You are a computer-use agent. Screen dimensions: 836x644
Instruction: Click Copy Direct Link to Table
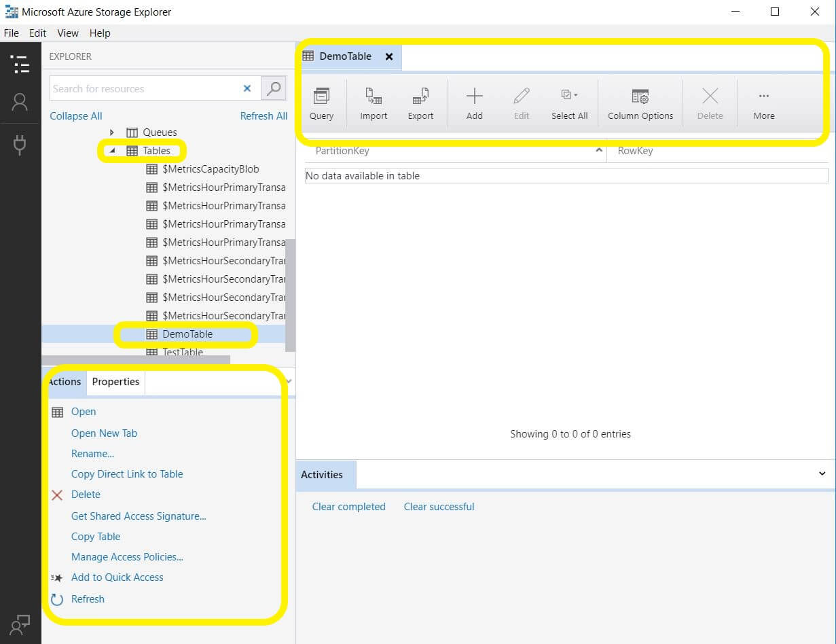tap(127, 474)
